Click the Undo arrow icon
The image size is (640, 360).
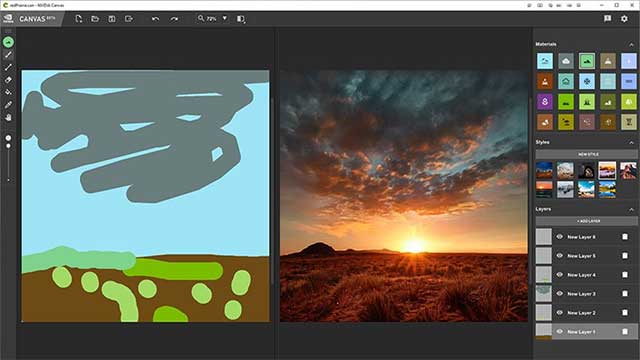click(x=156, y=19)
